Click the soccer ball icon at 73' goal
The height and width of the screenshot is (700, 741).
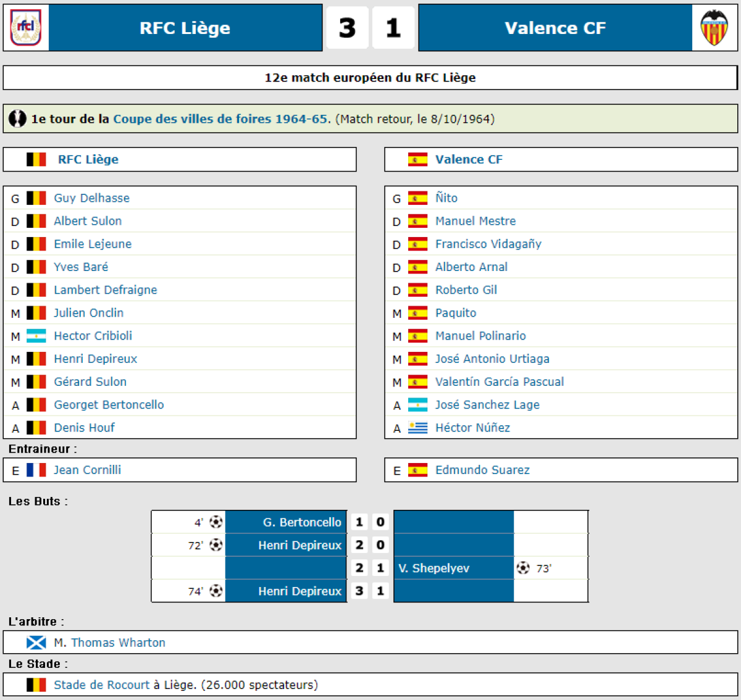pos(523,568)
